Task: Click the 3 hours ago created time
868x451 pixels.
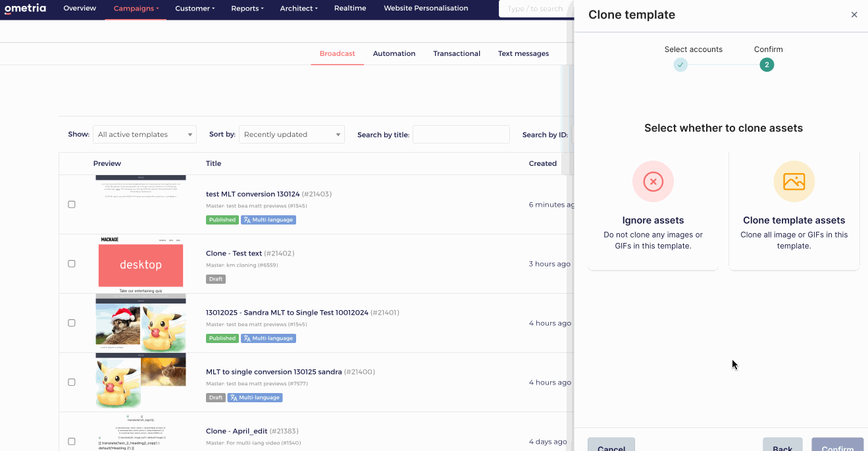Action: 549,264
